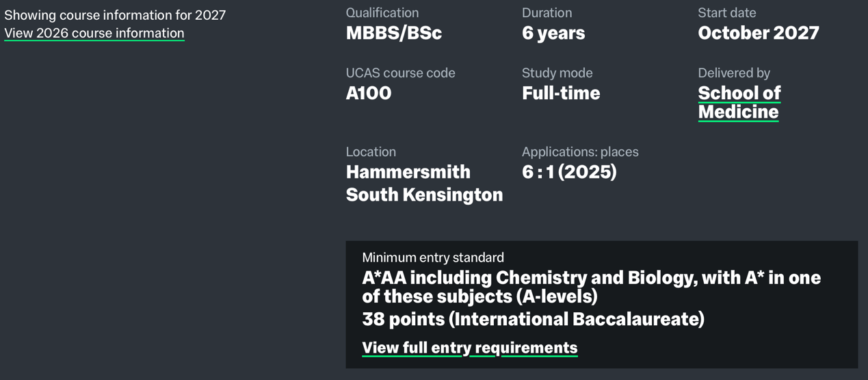
Task: Select the 6 : 1 (2025) applications ratio
Action: click(x=568, y=172)
